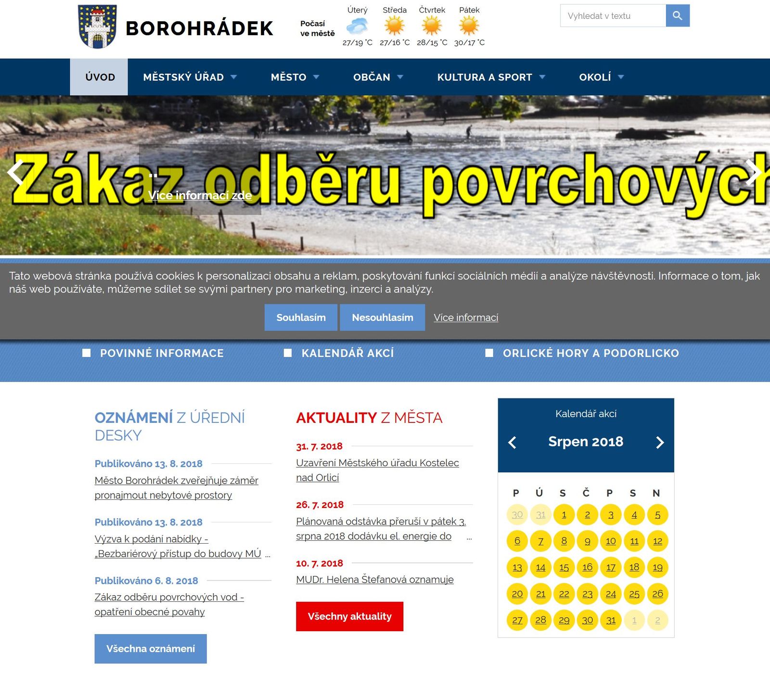Open Orlické hory a Podorlicko link
The image size is (770, 700).
[x=591, y=353]
